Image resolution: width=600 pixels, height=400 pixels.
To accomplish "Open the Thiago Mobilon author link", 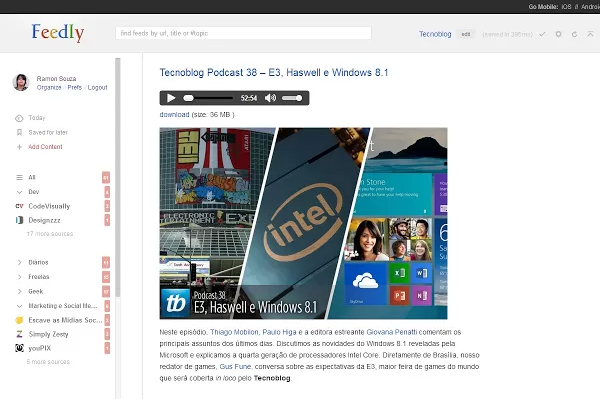I will pyautogui.click(x=234, y=332).
